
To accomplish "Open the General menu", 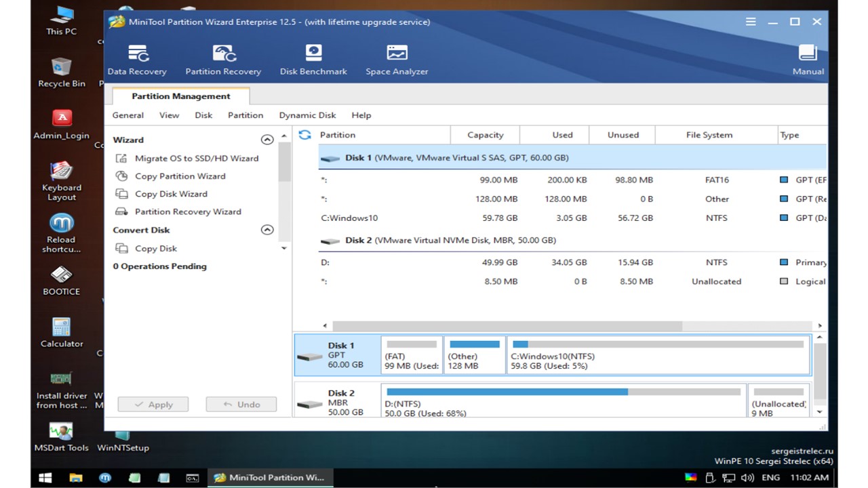I will click(x=128, y=115).
